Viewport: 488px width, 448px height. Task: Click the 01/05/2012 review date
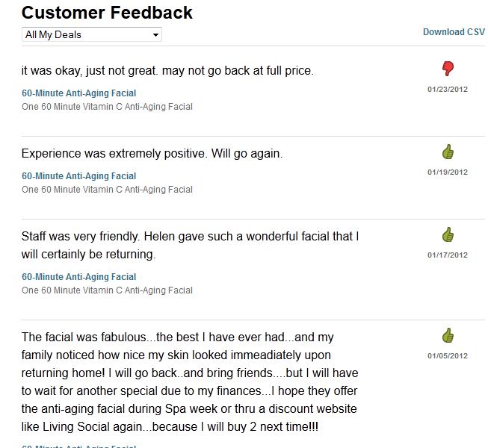pos(448,355)
